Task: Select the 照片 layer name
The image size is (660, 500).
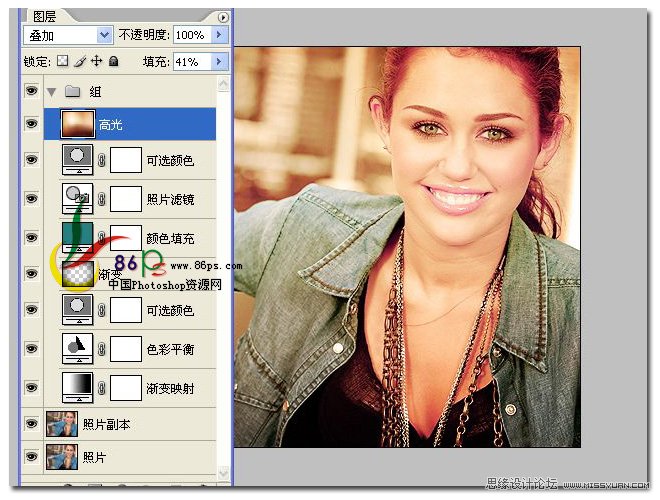Action: 94,457
